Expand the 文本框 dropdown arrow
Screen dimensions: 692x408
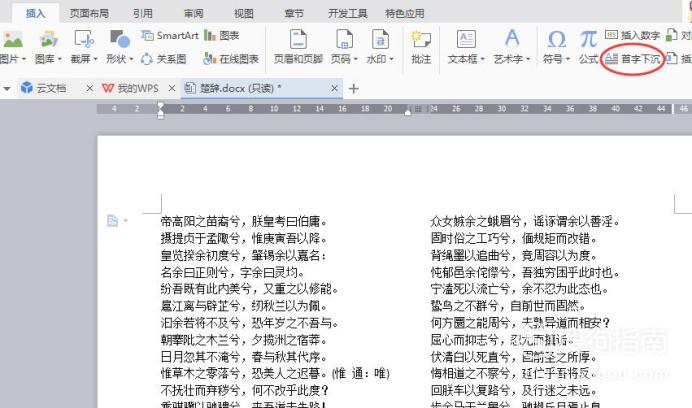[482, 59]
